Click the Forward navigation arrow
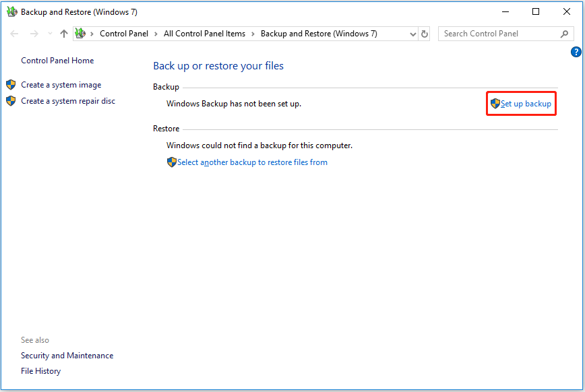 tap(34, 34)
